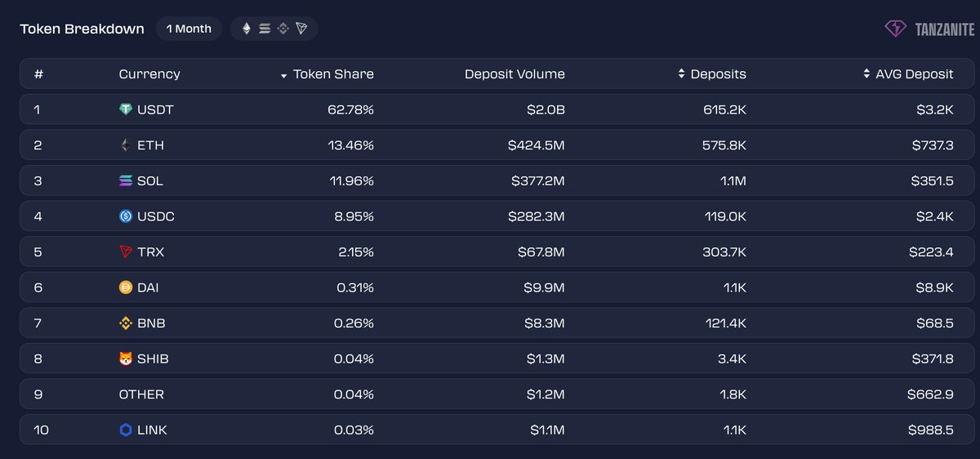Click the $3.2K average deposit
The image size is (980, 459).
point(935,109)
